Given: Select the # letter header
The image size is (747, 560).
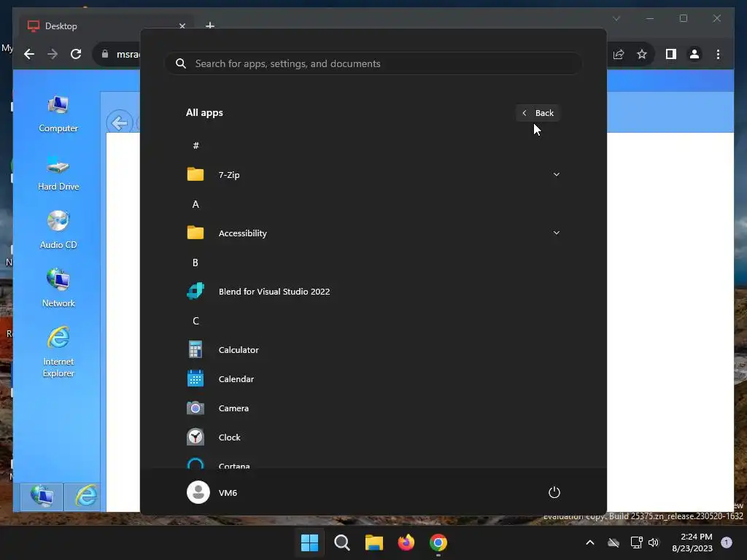Looking at the screenshot, I should 196,146.
